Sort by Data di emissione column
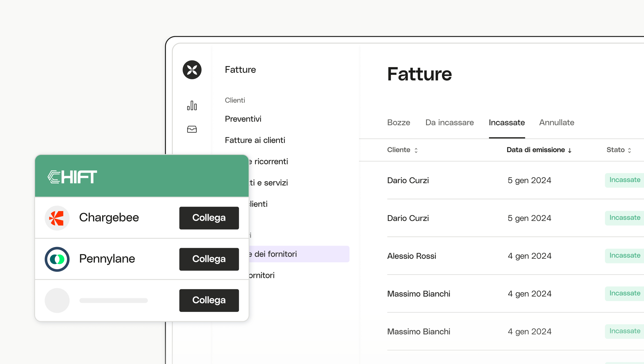Viewport: 644px width, 364px height. click(x=539, y=150)
